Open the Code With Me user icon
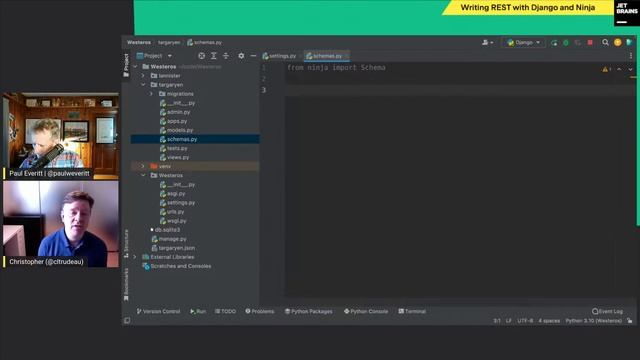The height and width of the screenshot is (360, 640). pyautogui.click(x=487, y=42)
